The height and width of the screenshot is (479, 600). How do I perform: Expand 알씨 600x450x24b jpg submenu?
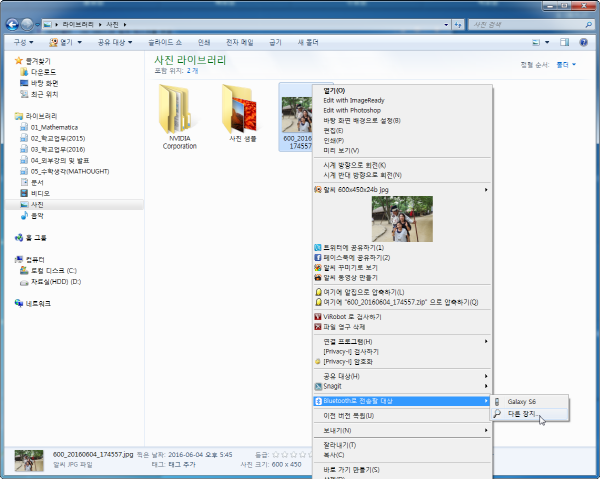tap(402, 190)
